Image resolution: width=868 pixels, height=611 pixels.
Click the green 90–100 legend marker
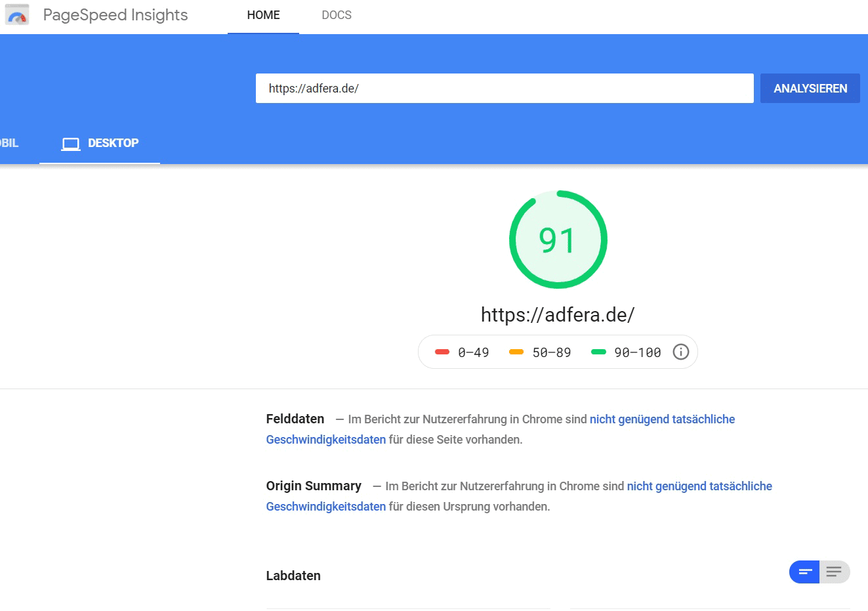[598, 352]
